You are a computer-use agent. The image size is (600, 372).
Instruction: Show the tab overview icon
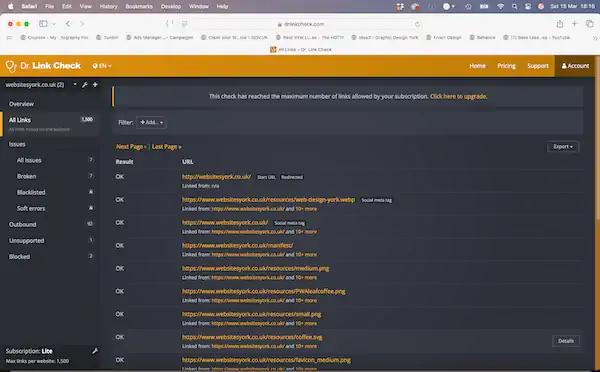click(x=589, y=24)
